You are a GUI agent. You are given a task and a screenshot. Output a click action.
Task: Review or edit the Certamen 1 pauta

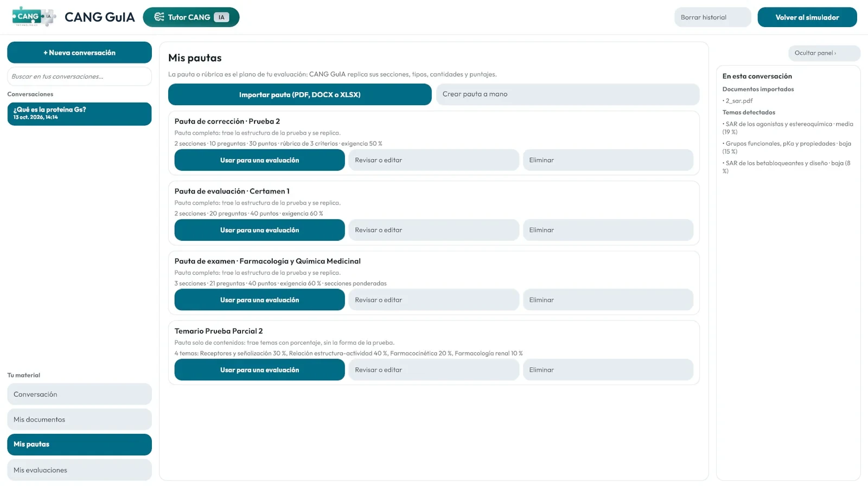(x=434, y=230)
